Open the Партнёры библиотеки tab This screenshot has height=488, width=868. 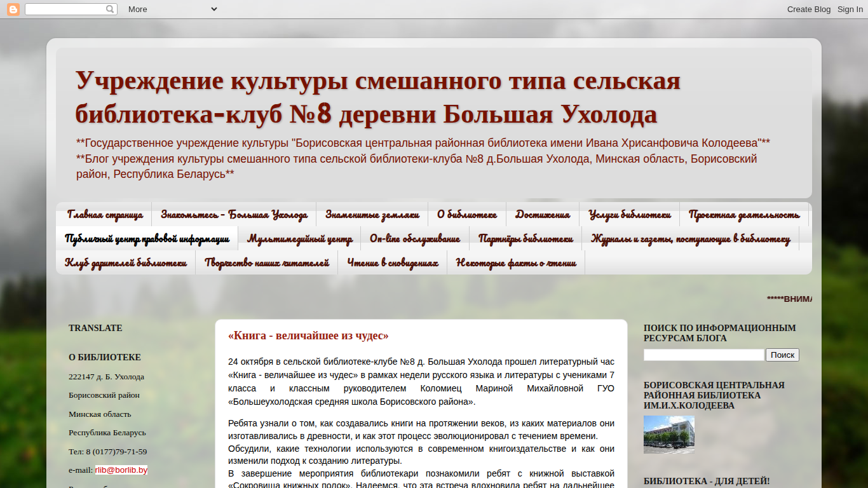525,238
